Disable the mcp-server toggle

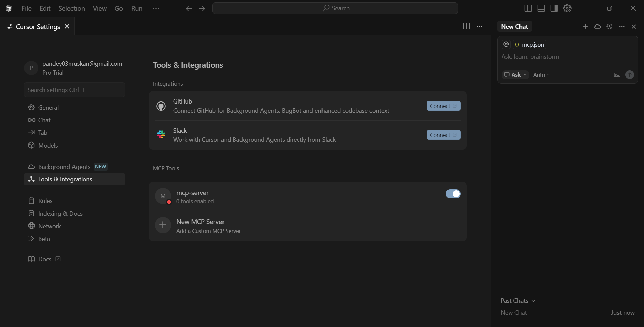coord(453,194)
